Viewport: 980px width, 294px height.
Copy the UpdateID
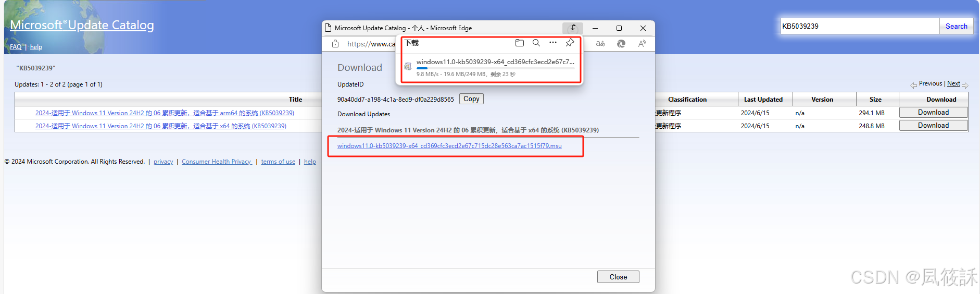point(471,99)
